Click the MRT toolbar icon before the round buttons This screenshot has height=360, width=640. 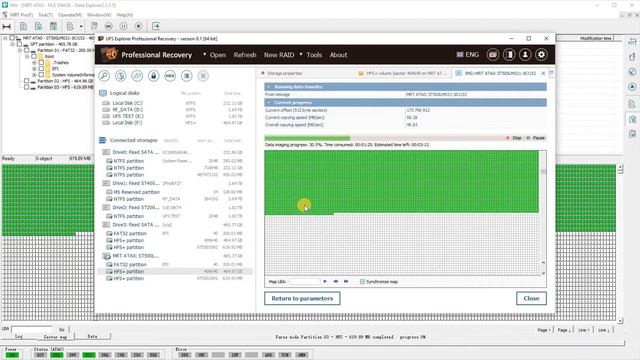(94, 27)
